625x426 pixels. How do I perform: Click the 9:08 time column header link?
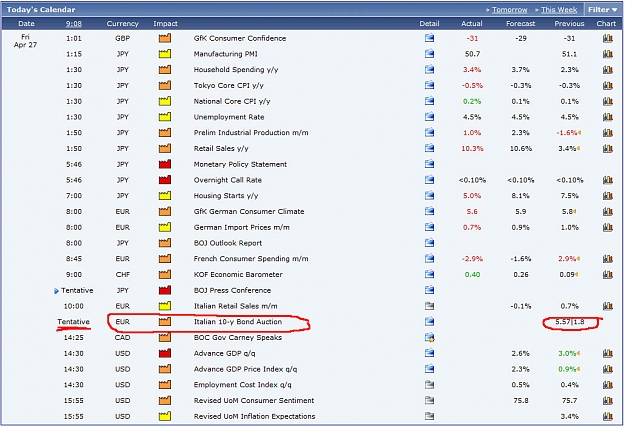74,24
